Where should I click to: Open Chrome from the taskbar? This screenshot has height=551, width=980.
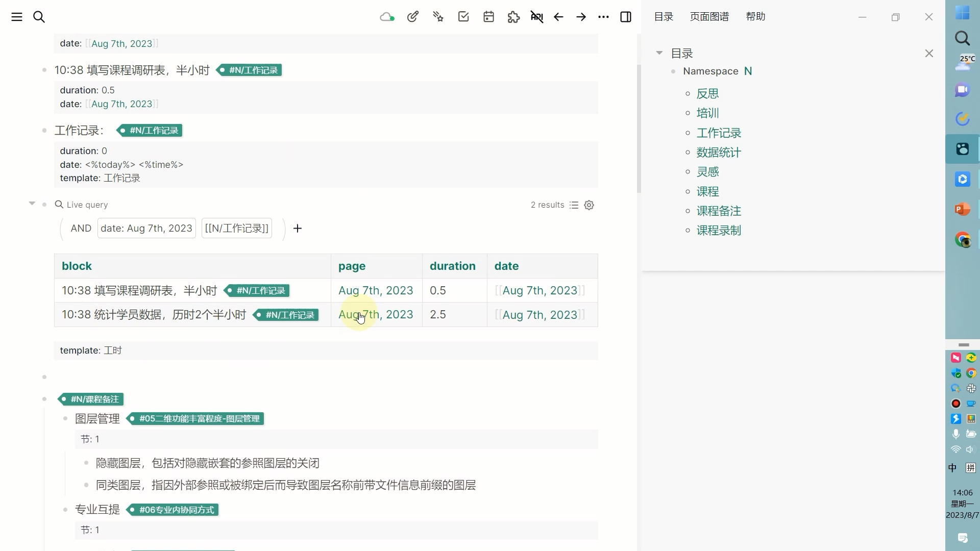pyautogui.click(x=963, y=239)
